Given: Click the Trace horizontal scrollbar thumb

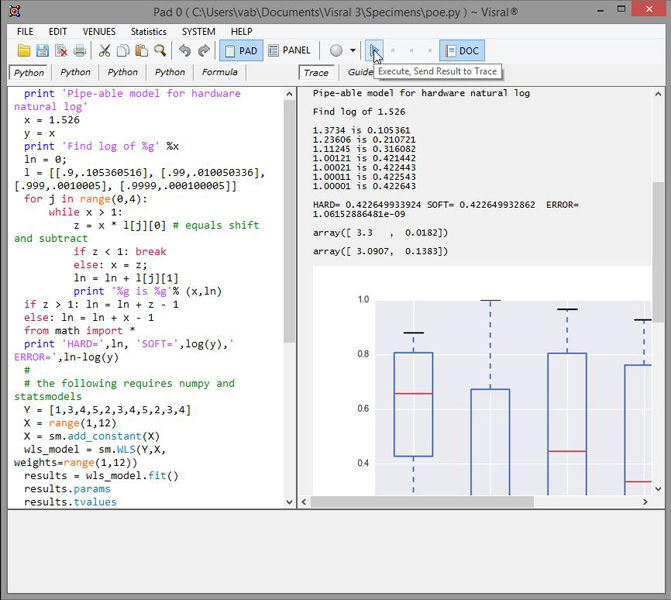Looking at the screenshot, I should (422, 502).
